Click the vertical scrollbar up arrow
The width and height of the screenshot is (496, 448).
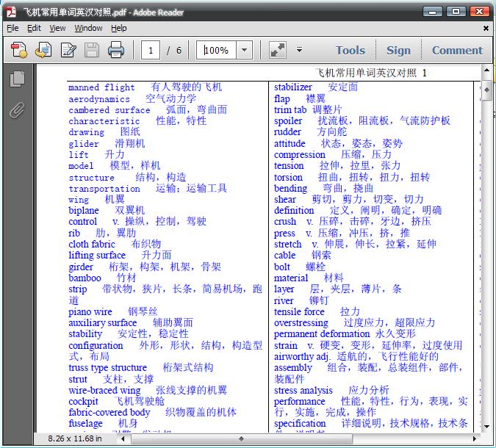pyautogui.click(x=486, y=71)
